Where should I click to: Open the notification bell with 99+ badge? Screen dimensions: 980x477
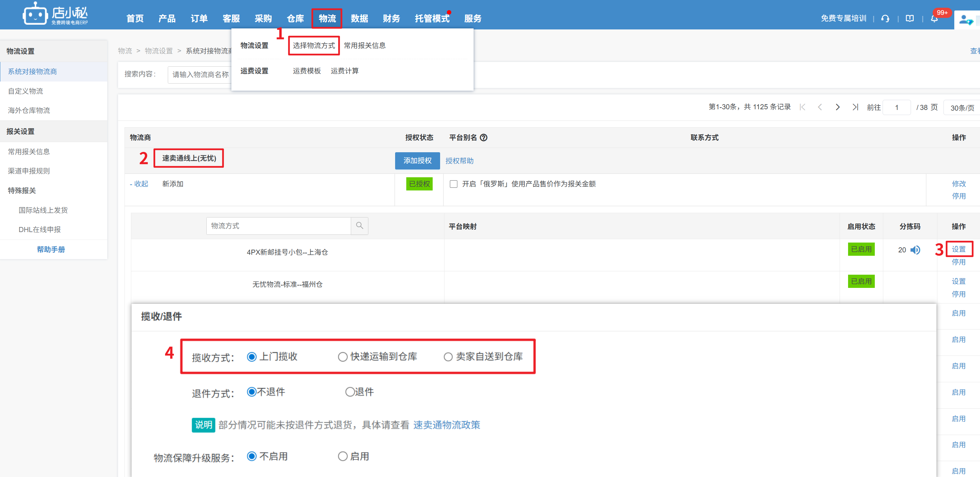point(934,19)
